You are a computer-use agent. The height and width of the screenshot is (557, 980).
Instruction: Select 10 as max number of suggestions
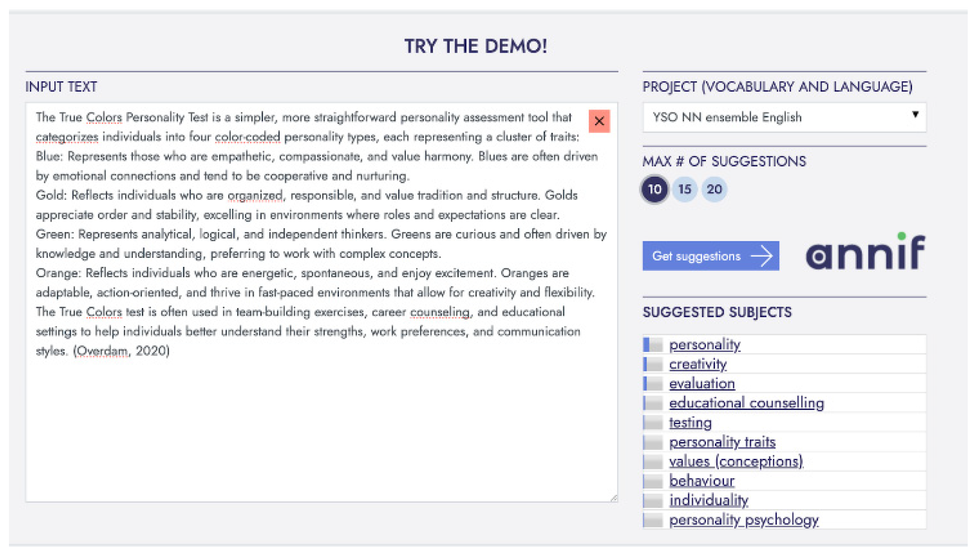(654, 189)
